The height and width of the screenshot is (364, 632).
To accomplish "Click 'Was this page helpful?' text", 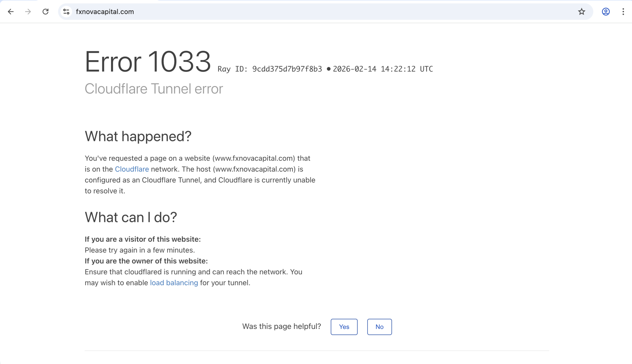I will (281, 327).
